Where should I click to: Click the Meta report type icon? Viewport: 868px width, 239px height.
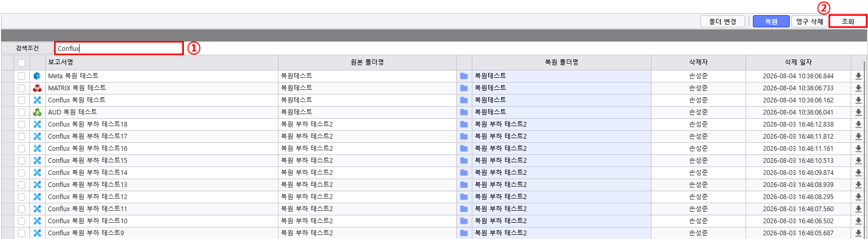[x=37, y=76]
